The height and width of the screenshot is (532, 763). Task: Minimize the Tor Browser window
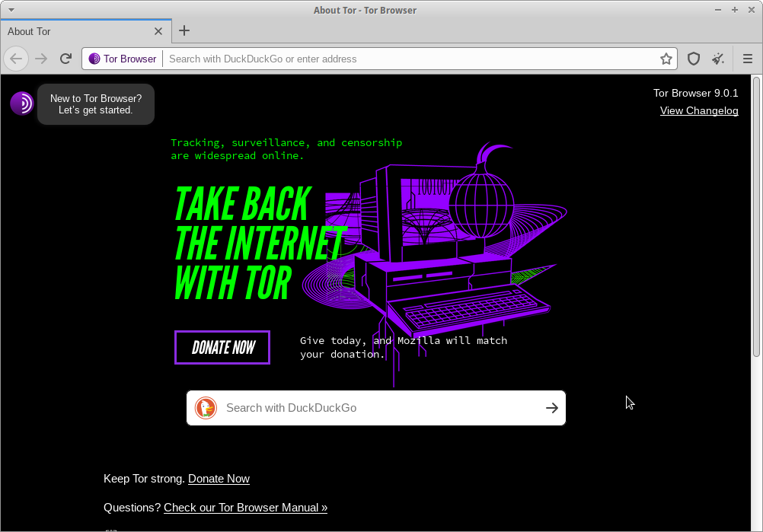click(718, 10)
